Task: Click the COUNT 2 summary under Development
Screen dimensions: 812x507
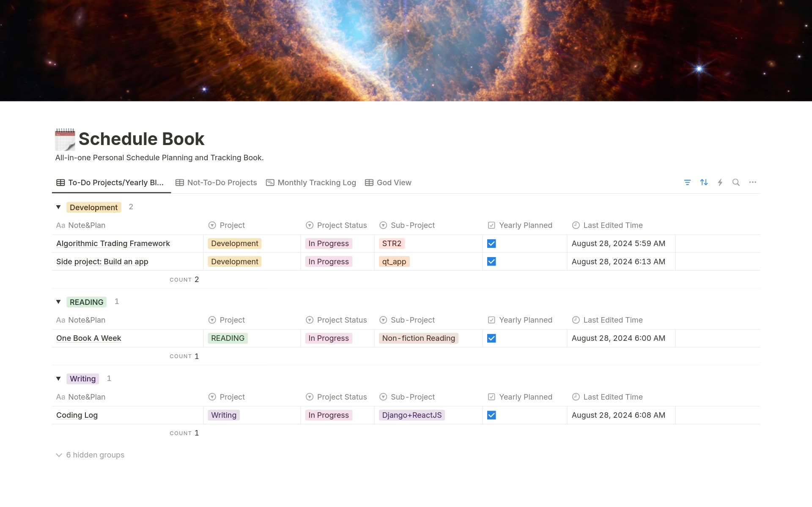Action: 184,279
